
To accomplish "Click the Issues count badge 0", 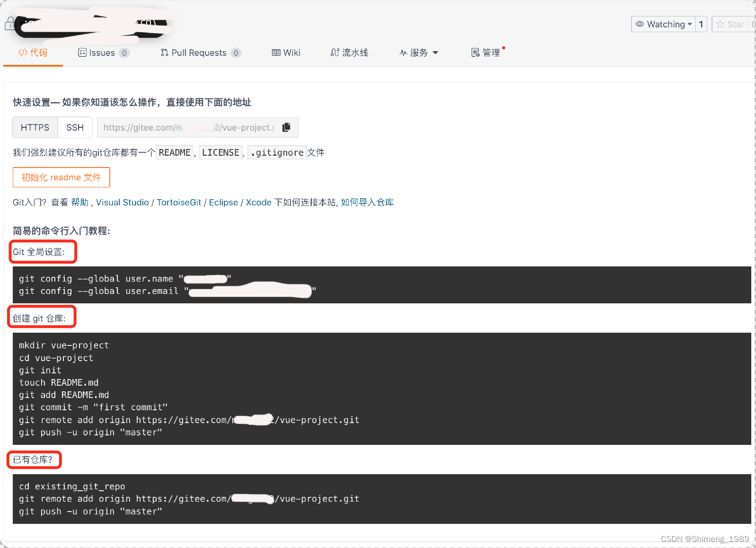I will 124,53.
